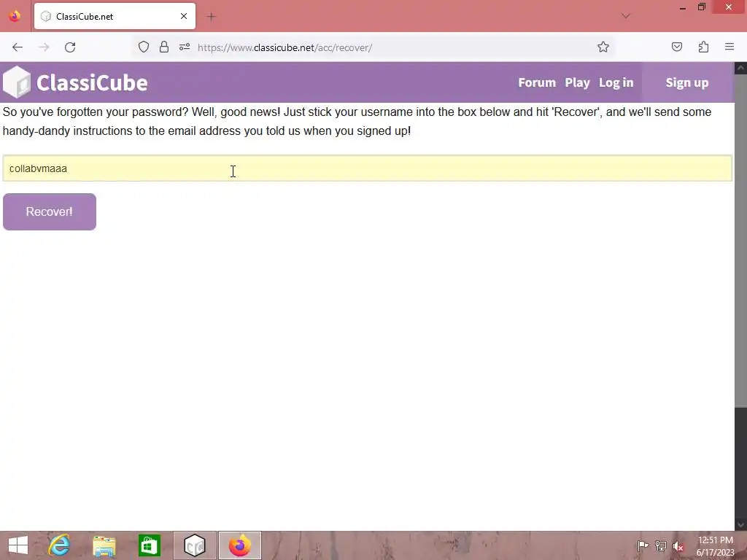Open the Action Center flag icon

[643, 545]
